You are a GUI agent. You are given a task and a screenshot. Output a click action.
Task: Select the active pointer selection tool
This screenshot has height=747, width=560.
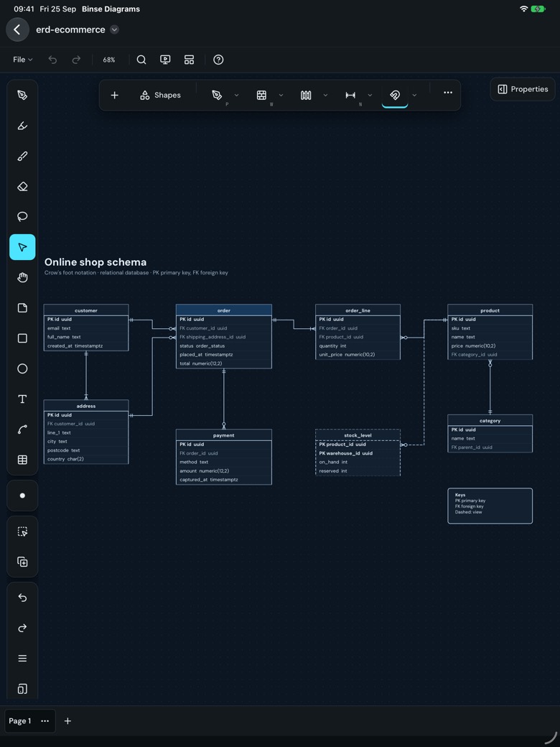click(x=22, y=247)
